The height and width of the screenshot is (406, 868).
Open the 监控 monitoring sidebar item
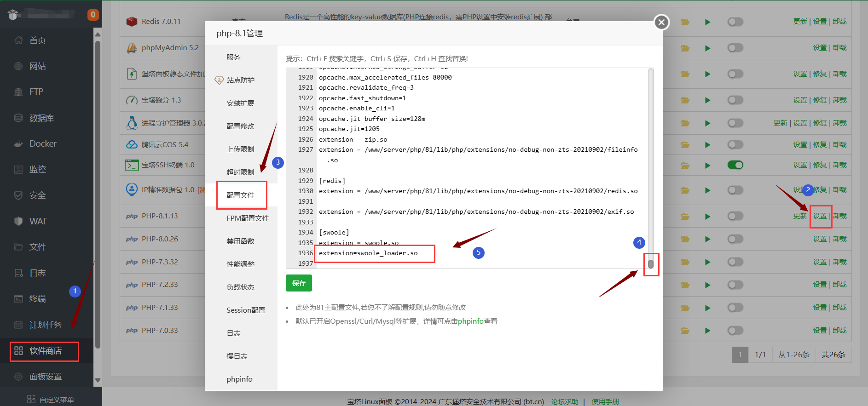point(37,169)
